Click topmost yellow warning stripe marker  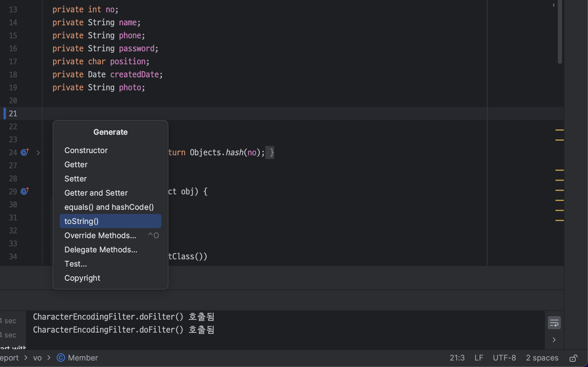click(x=559, y=130)
